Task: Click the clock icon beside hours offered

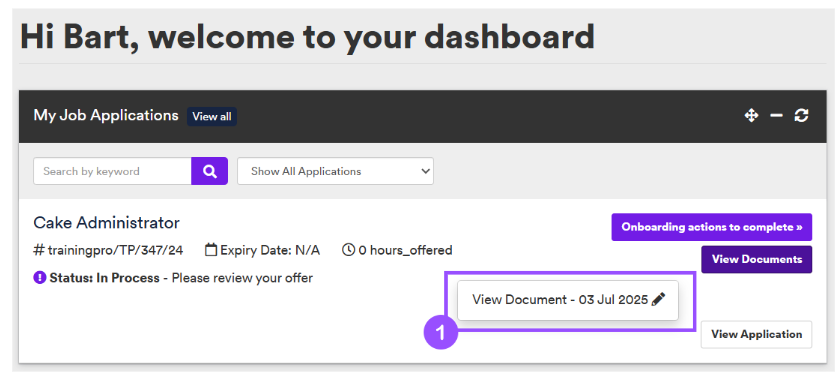Action: [348, 250]
